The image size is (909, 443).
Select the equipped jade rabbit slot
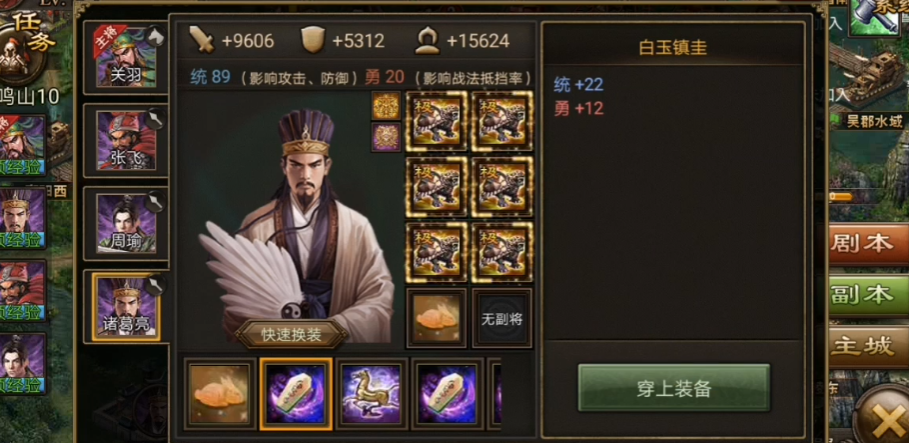[x=436, y=318]
